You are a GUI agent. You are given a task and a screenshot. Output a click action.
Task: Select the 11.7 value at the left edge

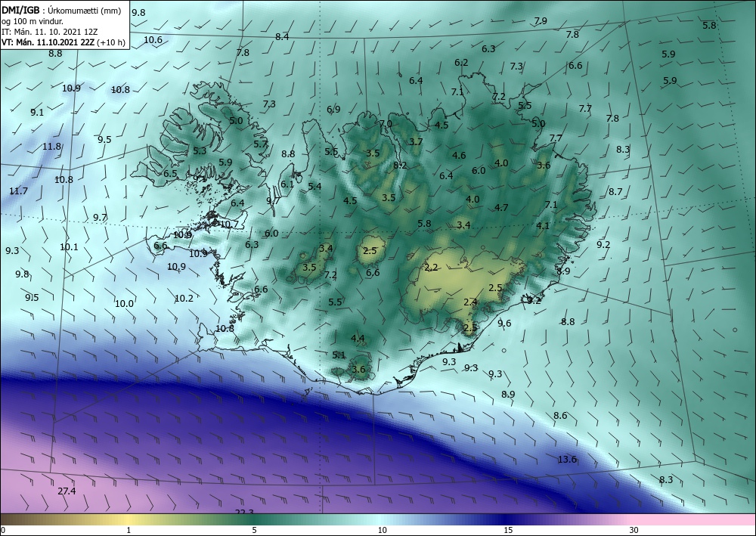(18, 191)
